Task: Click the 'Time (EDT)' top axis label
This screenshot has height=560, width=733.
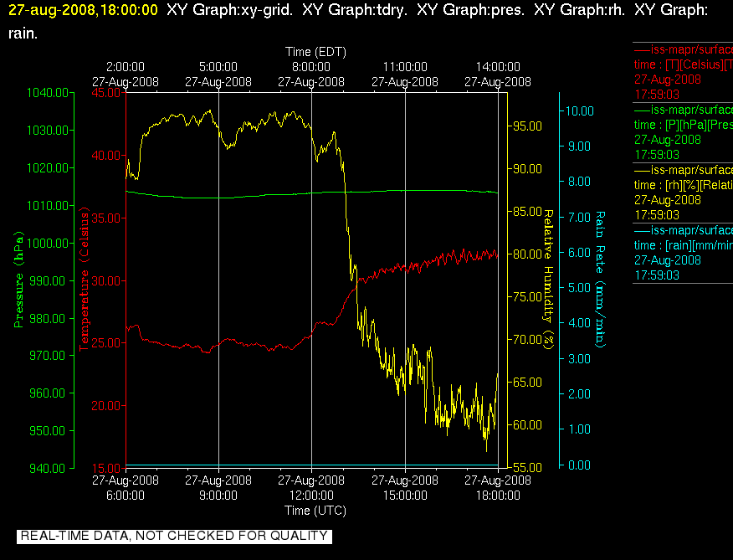Action: tap(315, 52)
